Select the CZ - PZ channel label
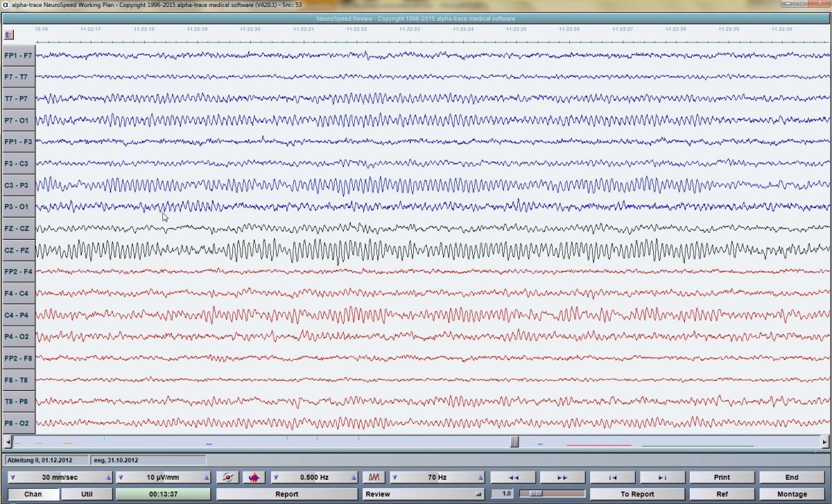 click(18, 250)
